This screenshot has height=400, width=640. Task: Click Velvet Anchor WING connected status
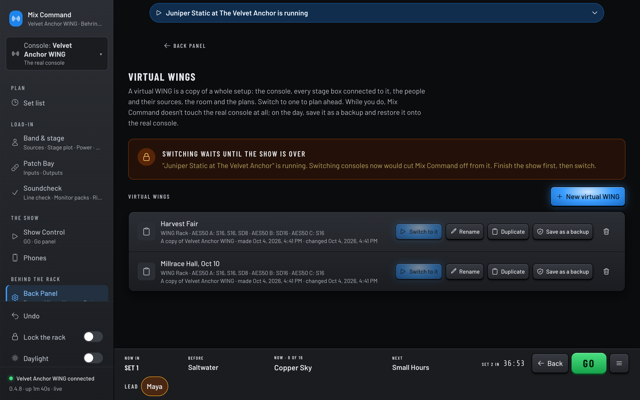(x=52, y=379)
